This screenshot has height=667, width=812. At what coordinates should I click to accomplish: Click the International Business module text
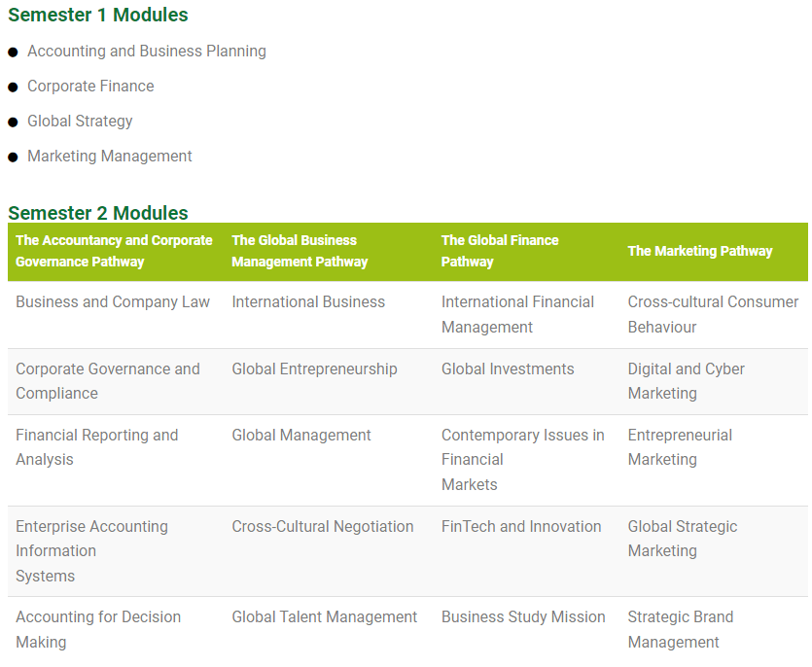point(308,302)
